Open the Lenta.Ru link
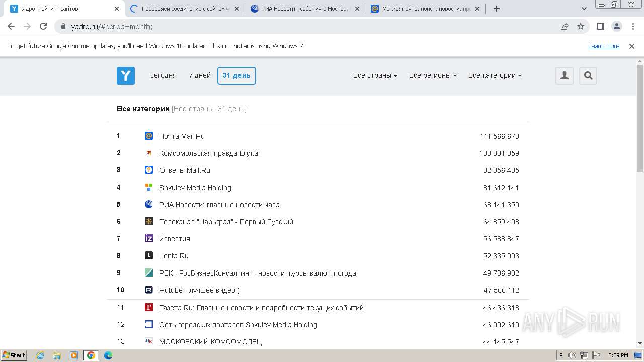Screen dimensions: 644x362 click(174, 256)
